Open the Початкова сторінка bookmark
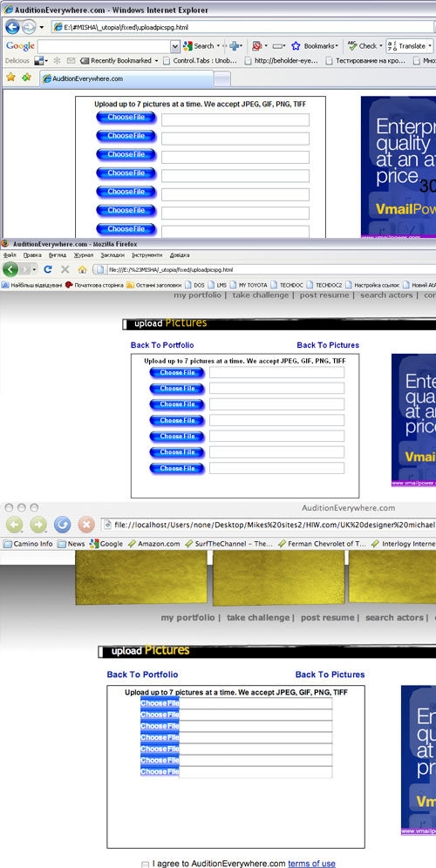Screen dimensions: 436x868 pyautogui.click(x=94, y=285)
